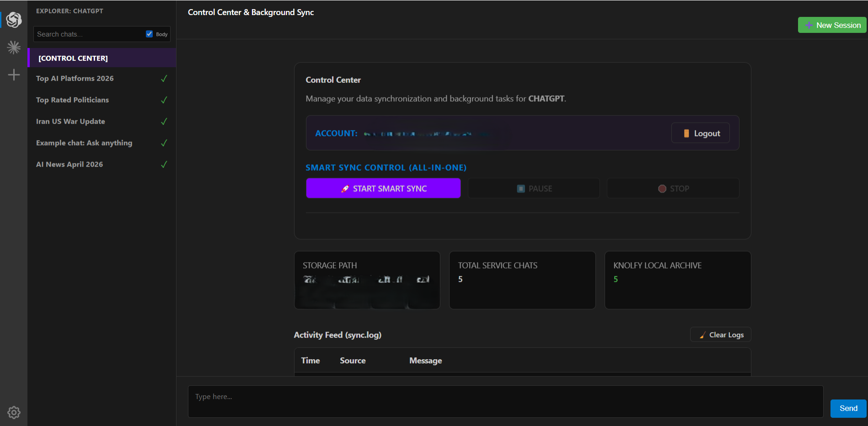Viewport: 868px width, 426px height.
Task: Open the [CONTROL CENTER] entry
Action: (73, 58)
